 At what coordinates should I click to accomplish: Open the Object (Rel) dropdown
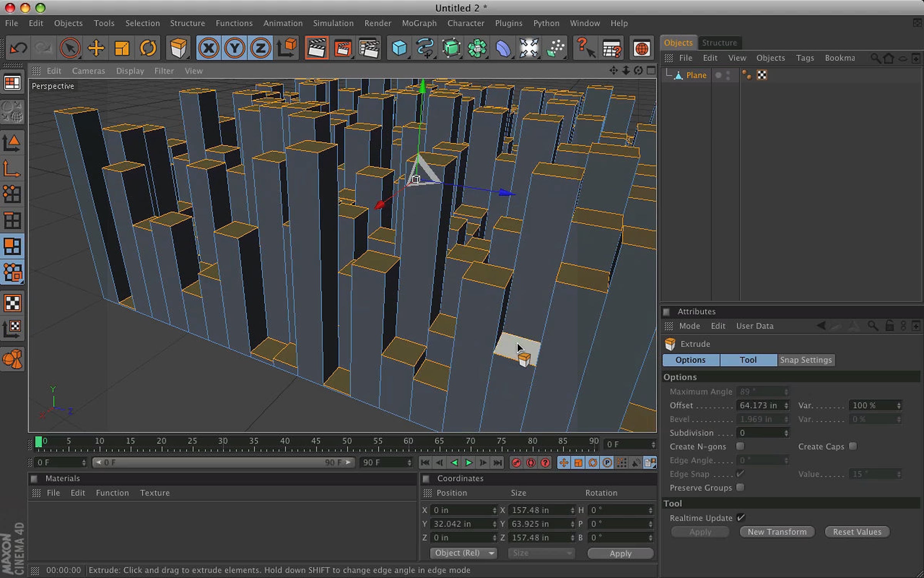464,553
